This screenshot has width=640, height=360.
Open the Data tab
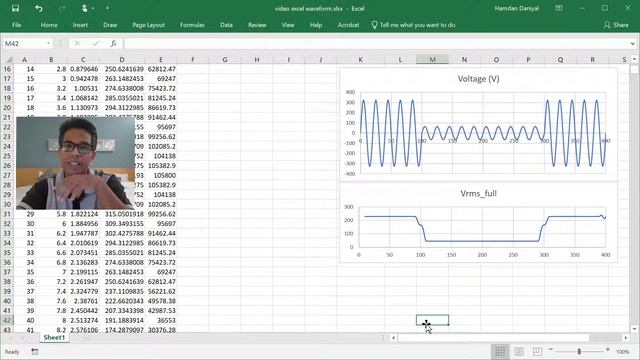(x=226, y=25)
